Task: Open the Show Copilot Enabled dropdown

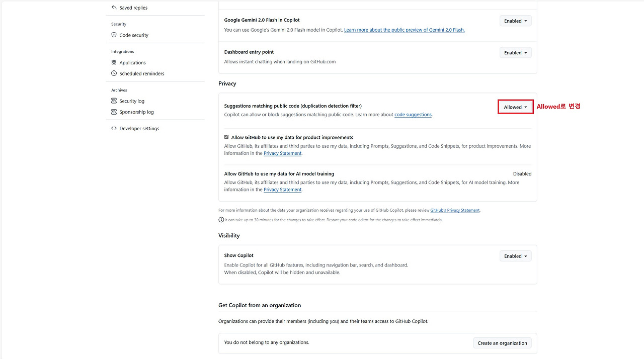Action: (x=515, y=256)
